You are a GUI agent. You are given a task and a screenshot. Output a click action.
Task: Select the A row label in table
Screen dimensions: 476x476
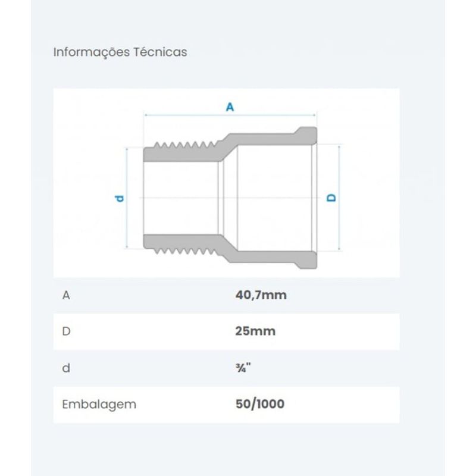pyautogui.click(x=66, y=295)
